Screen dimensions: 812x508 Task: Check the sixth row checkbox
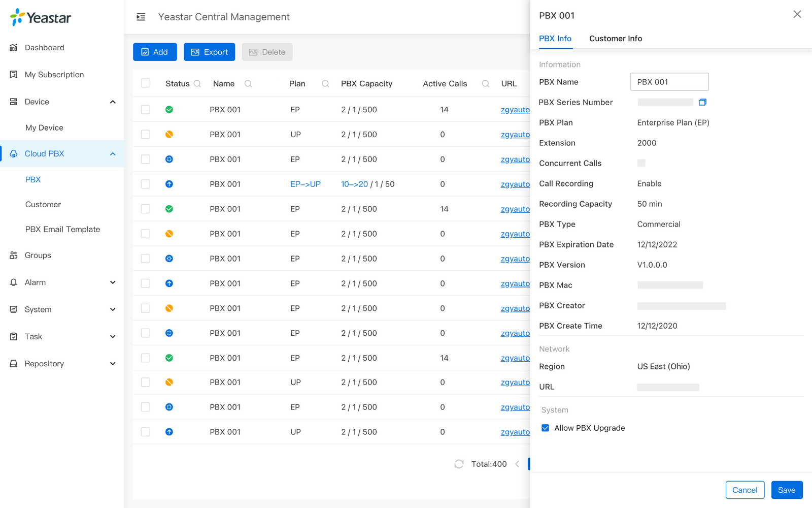pos(146,234)
